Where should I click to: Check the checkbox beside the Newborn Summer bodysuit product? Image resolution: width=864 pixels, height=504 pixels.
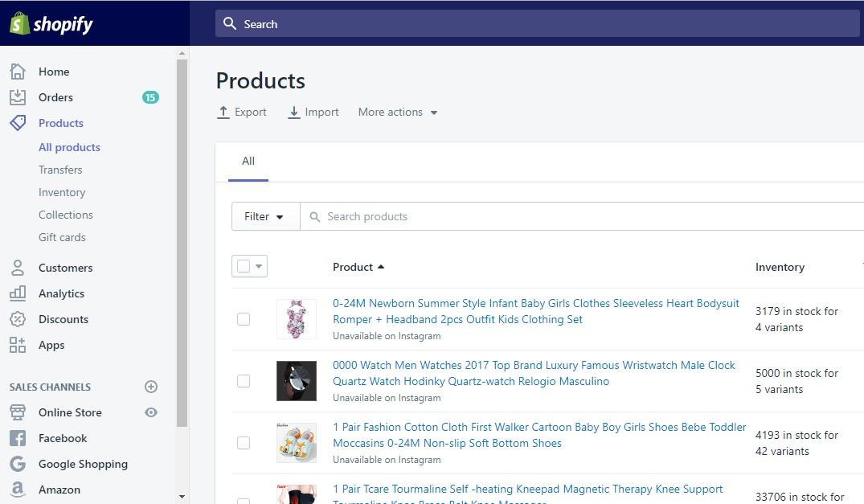point(244,319)
